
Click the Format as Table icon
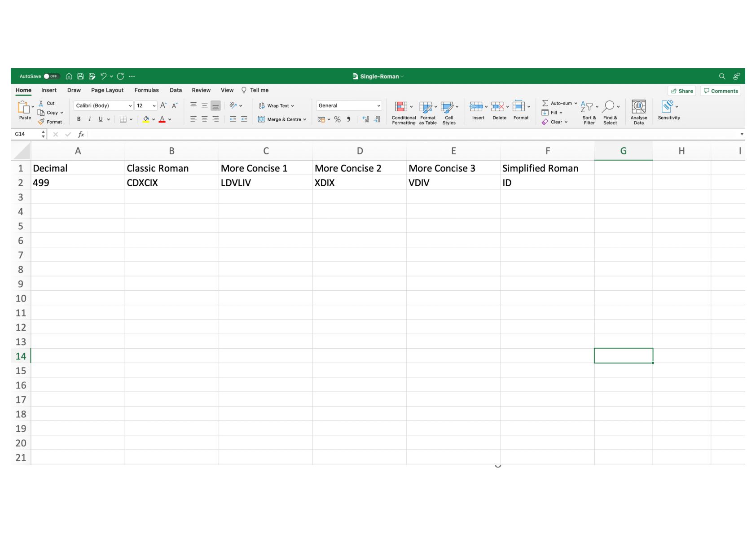click(x=426, y=107)
